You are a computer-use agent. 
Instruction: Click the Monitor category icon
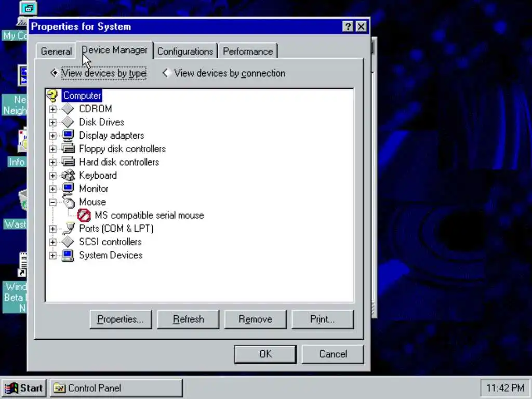pyautogui.click(x=68, y=188)
